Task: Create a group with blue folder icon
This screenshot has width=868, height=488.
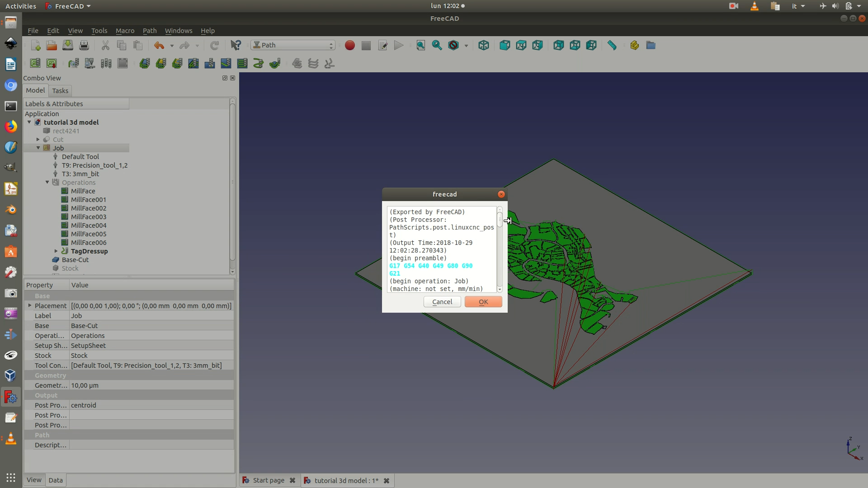Action: (651, 45)
